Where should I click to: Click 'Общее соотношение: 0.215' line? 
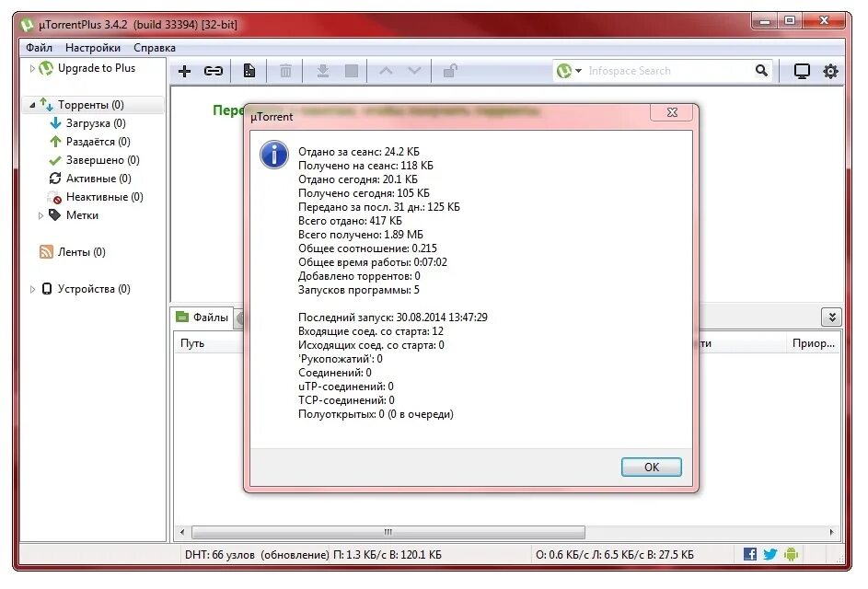[367, 248]
